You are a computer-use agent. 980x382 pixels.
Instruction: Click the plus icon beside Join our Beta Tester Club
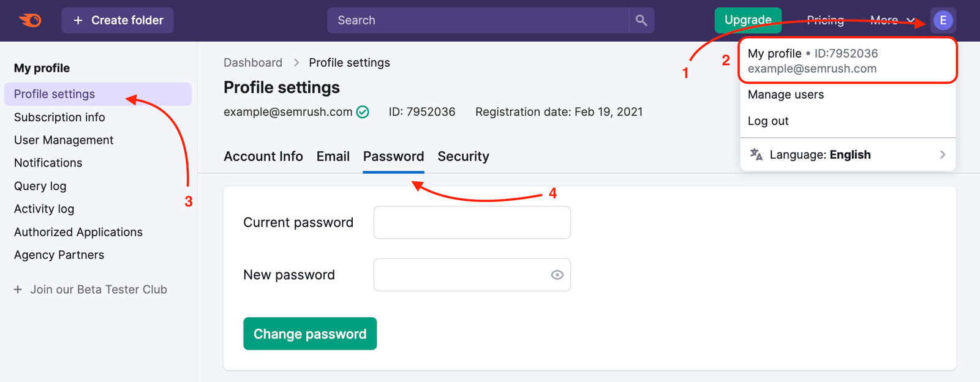click(x=18, y=290)
